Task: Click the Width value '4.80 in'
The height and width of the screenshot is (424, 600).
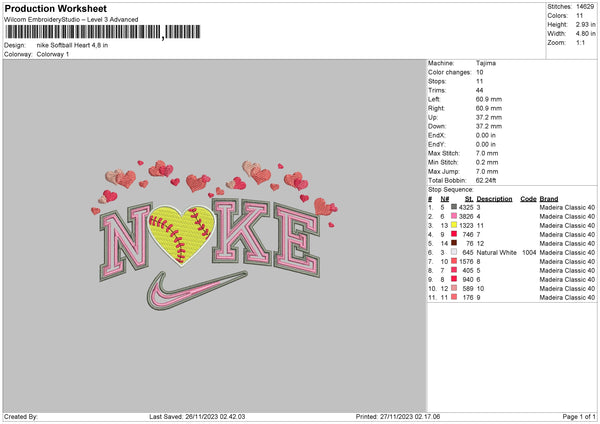Action: (x=585, y=34)
